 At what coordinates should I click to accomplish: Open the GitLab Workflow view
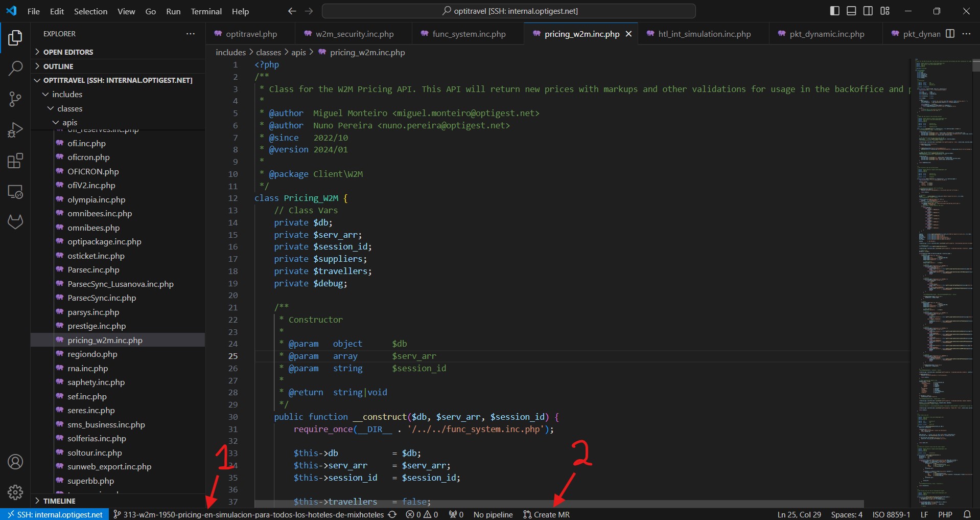point(15,222)
